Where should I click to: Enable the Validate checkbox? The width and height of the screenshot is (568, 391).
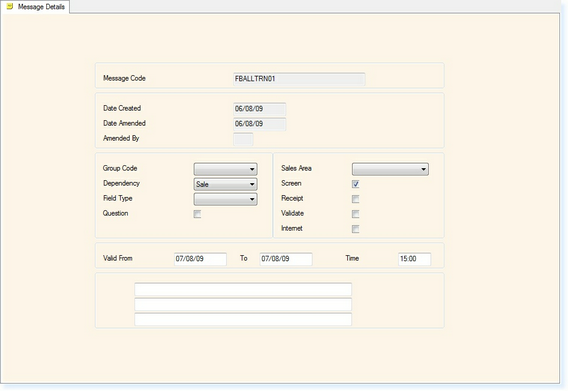[x=356, y=214]
